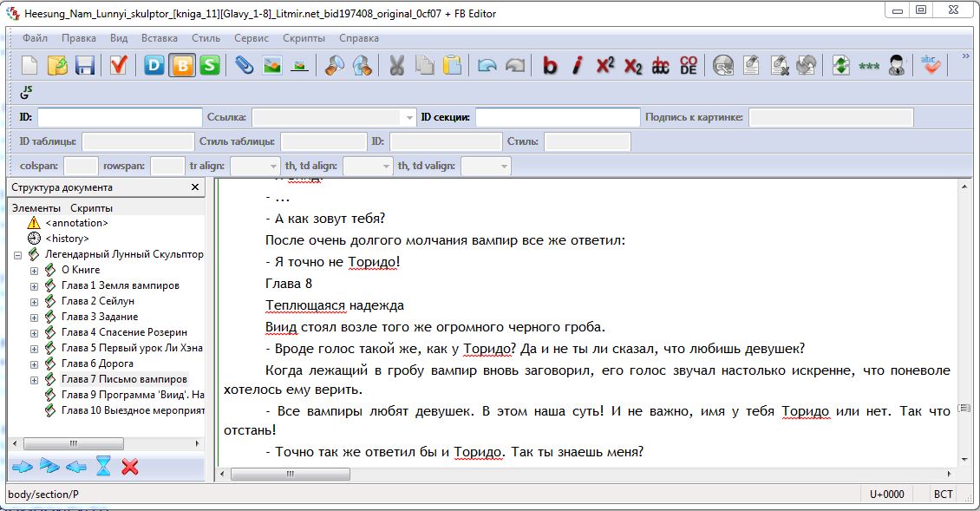Toggle bold formatting

(x=550, y=66)
